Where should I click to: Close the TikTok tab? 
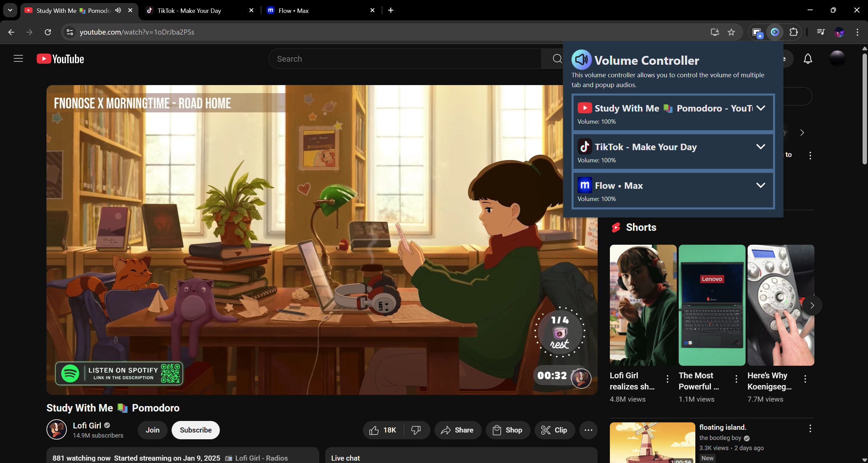coord(251,10)
